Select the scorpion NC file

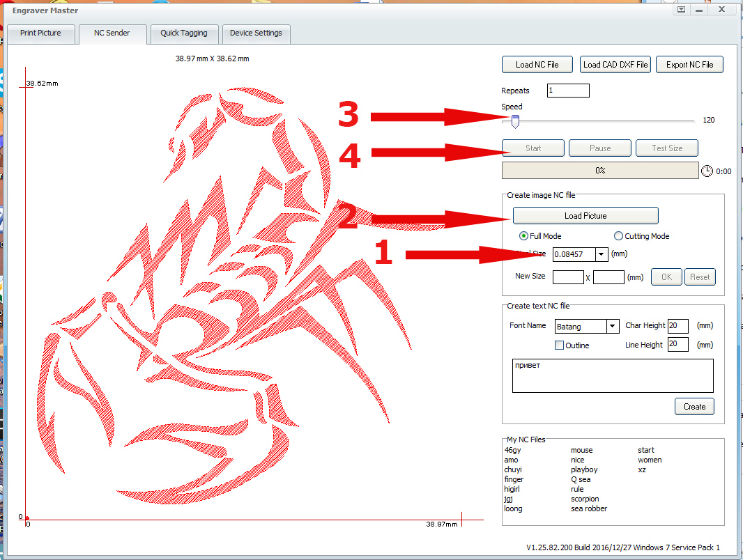tap(585, 499)
